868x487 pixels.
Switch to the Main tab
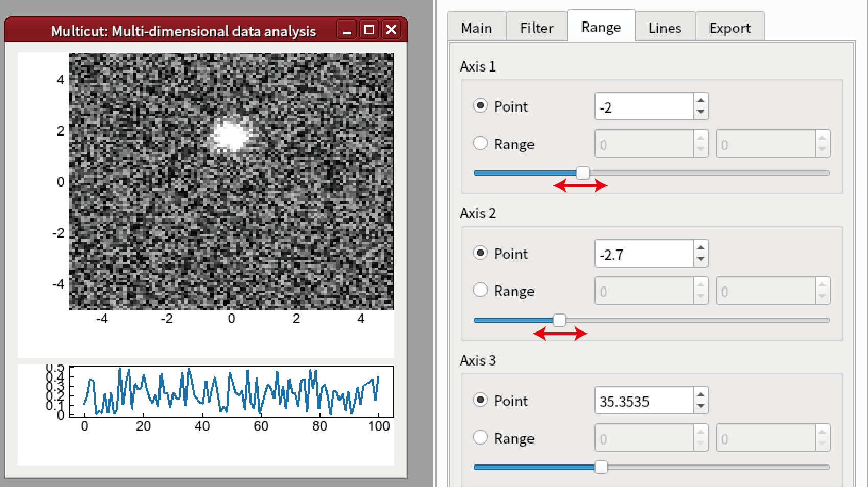pyautogui.click(x=476, y=28)
